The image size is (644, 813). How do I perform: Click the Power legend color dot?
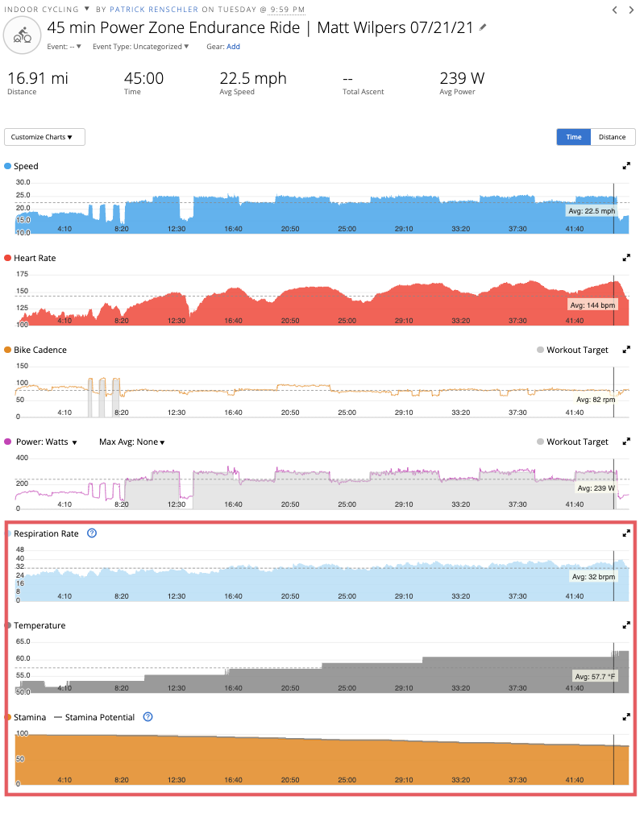(x=8, y=442)
